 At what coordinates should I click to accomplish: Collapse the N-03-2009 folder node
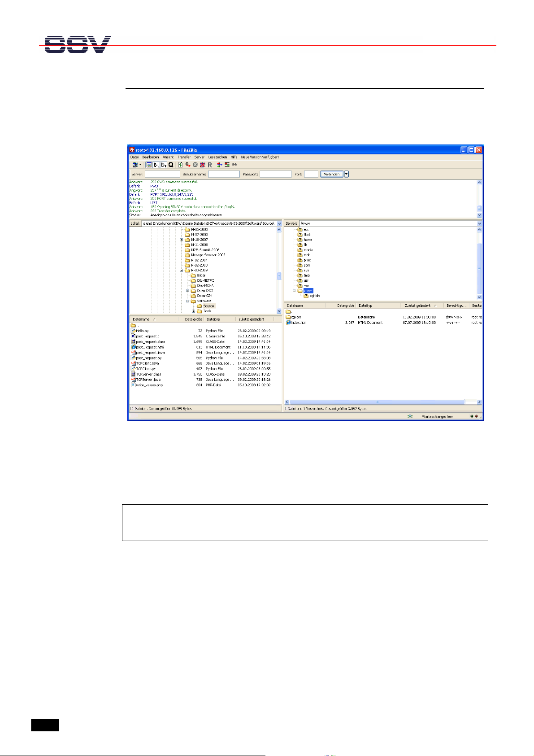click(x=182, y=271)
